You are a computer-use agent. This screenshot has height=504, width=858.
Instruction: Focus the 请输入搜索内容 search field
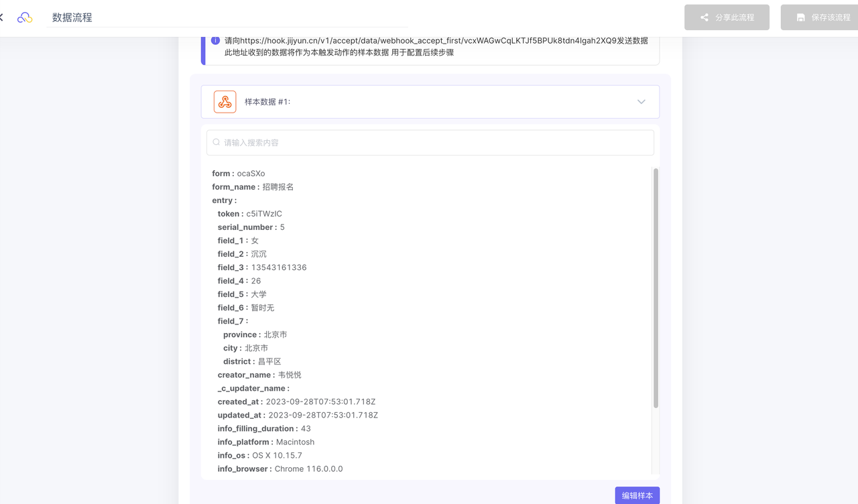click(x=430, y=142)
